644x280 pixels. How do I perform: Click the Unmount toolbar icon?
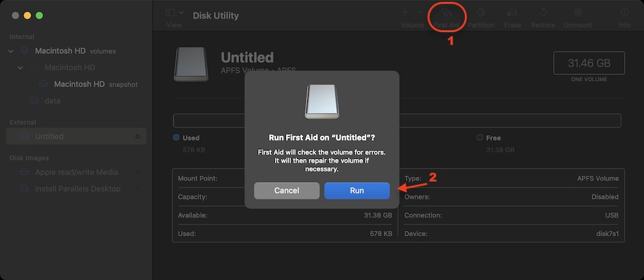[578, 13]
